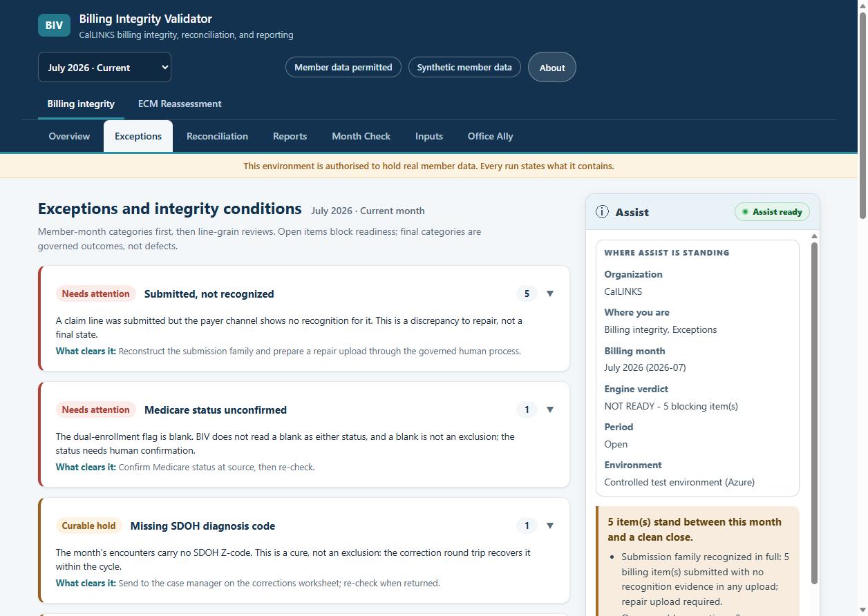Expand the Missing SDOH diagnosis code card
868x616 pixels.
pyautogui.click(x=550, y=526)
